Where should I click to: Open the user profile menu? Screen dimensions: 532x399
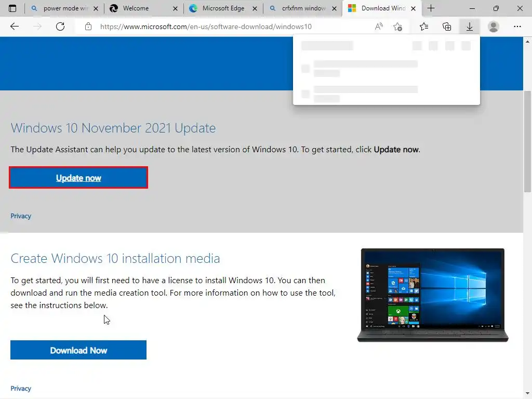494,26
